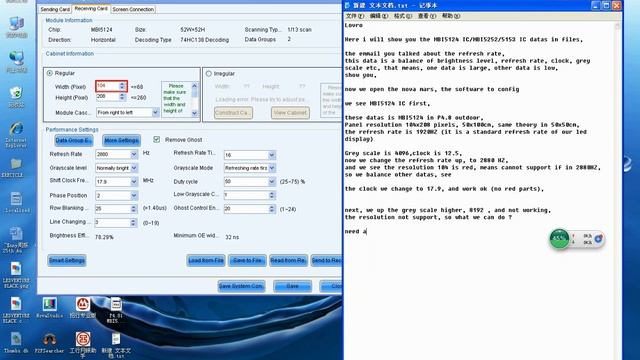Click the Load from File button
This screenshot has height=360, width=640.
(206, 260)
